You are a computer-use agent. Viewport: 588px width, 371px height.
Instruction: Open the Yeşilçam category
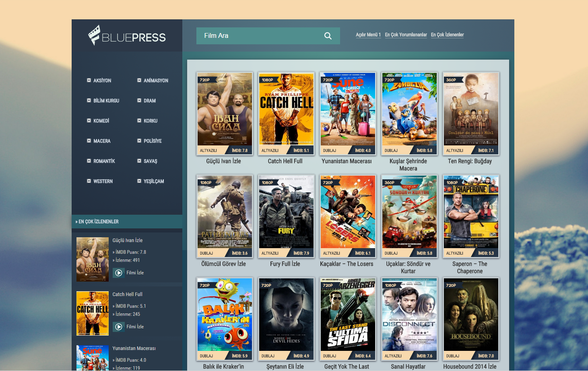(154, 181)
